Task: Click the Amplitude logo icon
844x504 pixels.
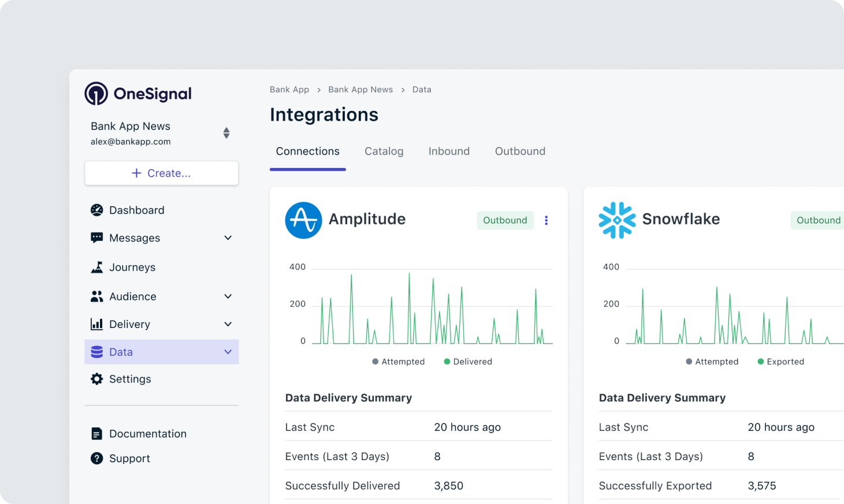Action: point(303,220)
